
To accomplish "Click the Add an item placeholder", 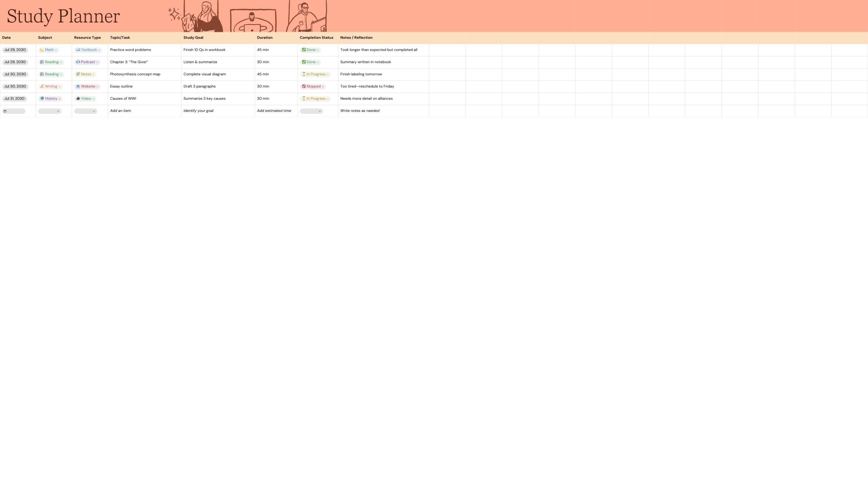I will coord(120,110).
